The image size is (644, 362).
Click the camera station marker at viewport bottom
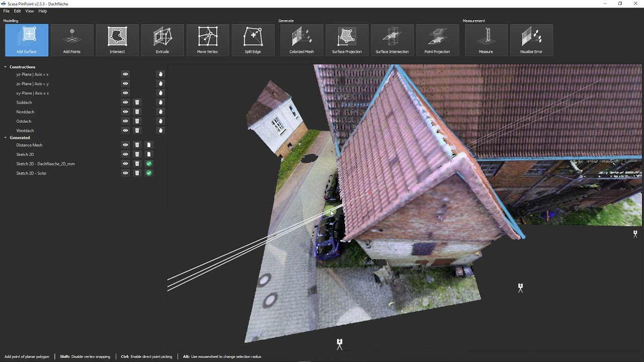(x=340, y=344)
